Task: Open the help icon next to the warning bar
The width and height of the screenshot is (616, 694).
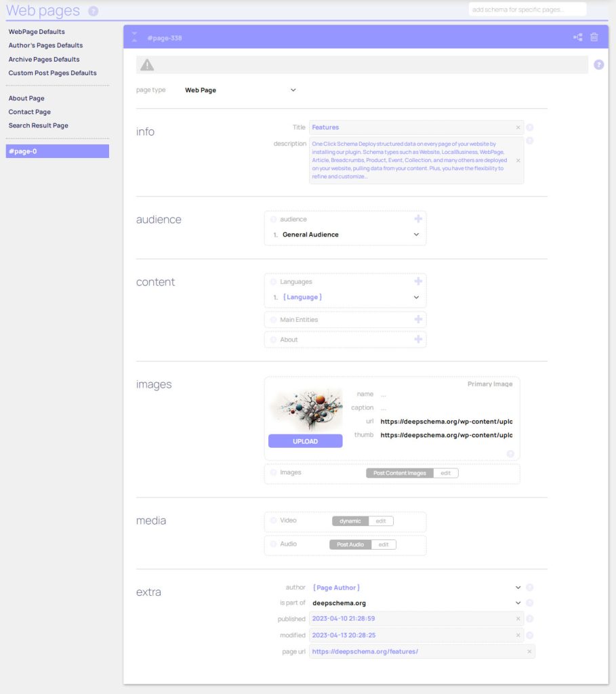Action: click(598, 64)
